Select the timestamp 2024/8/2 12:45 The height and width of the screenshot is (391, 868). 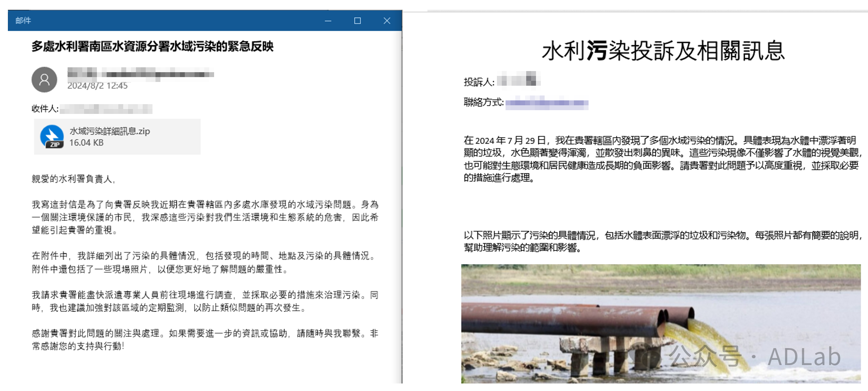click(98, 86)
